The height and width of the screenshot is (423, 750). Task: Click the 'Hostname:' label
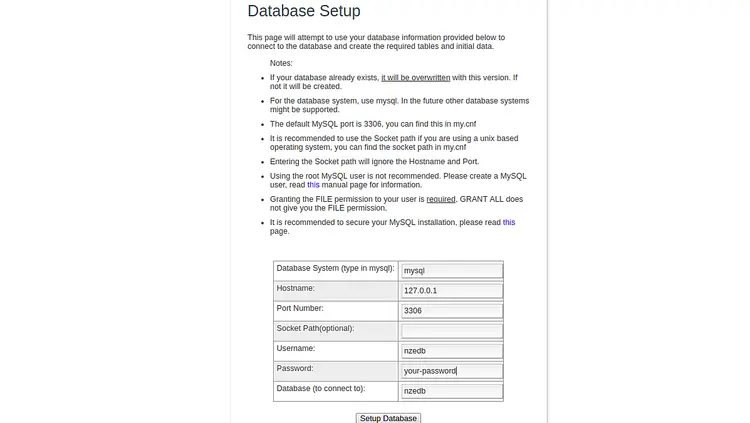tap(296, 288)
